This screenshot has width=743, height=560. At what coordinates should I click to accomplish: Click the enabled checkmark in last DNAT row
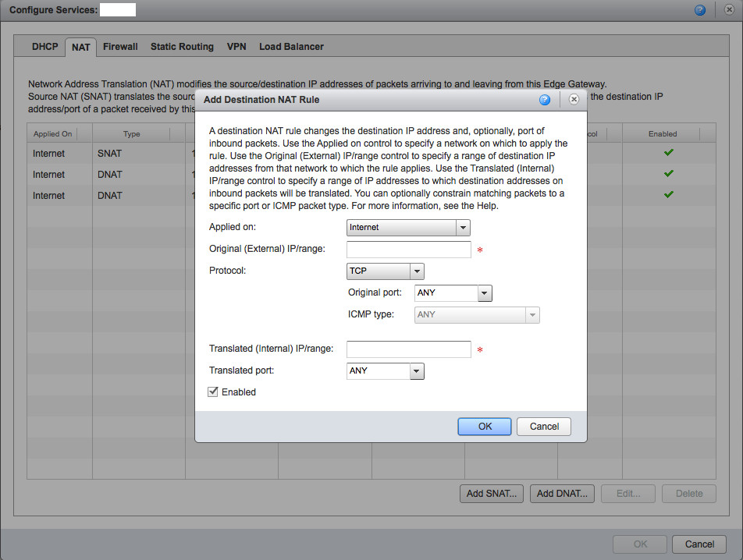pos(668,195)
